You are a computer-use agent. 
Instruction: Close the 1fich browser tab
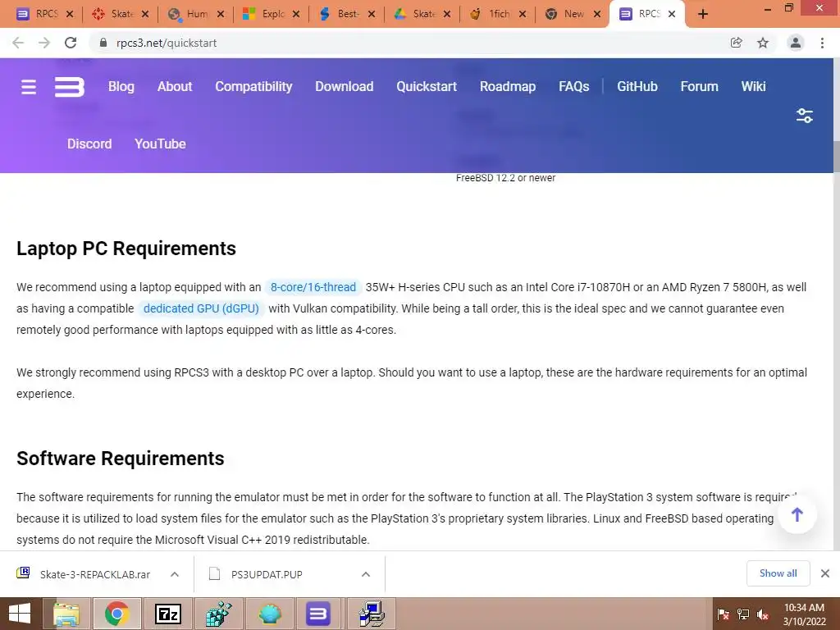click(523, 15)
